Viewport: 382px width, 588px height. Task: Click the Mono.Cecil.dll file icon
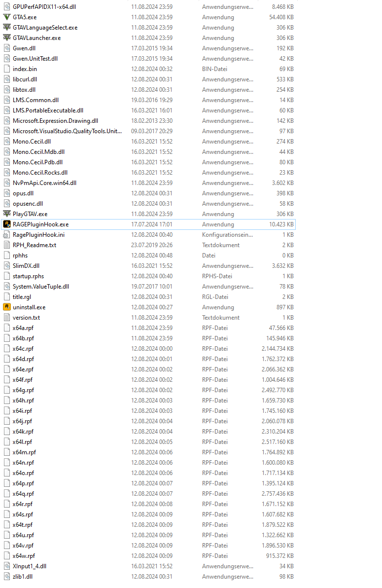click(7, 142)
